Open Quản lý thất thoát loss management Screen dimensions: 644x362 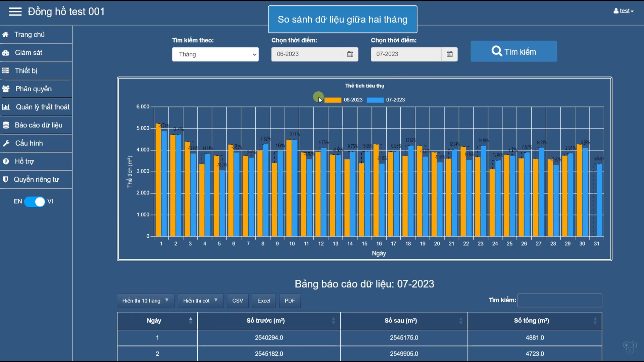pos(42,107)
